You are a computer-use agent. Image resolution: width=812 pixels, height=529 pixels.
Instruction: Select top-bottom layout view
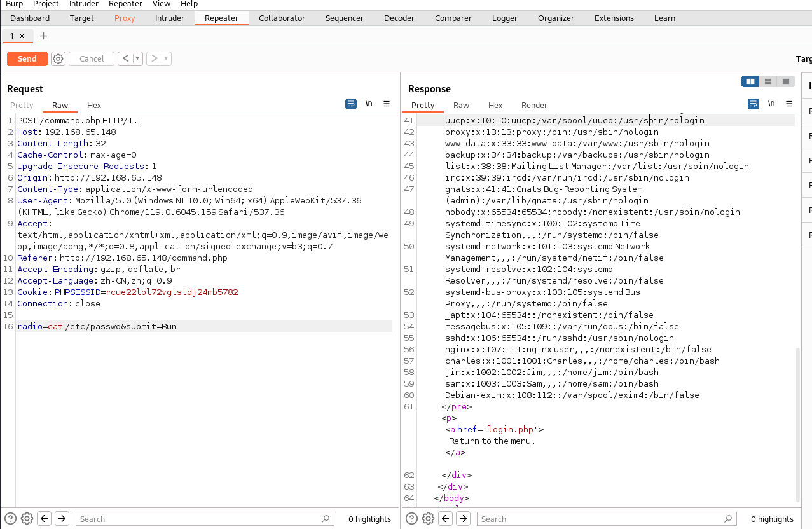click(768, 81)
